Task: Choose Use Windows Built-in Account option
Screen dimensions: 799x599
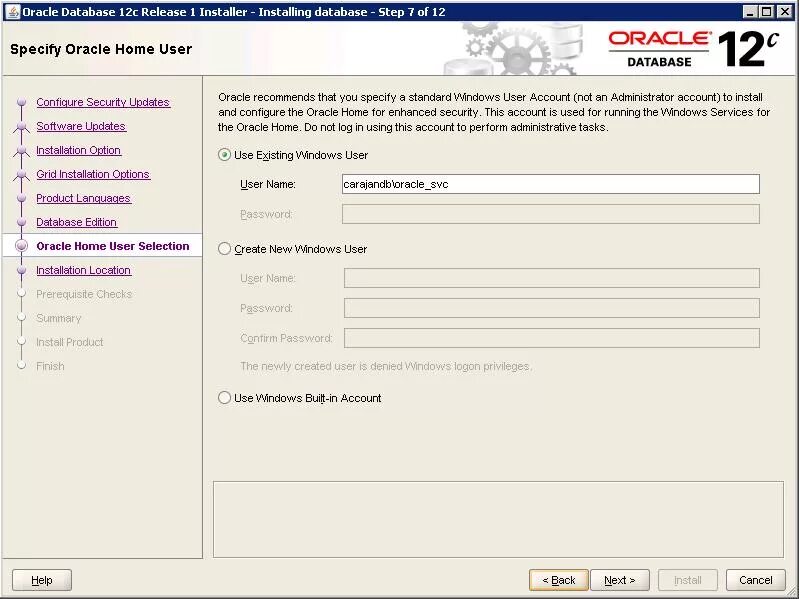Action: coord(224,398)
